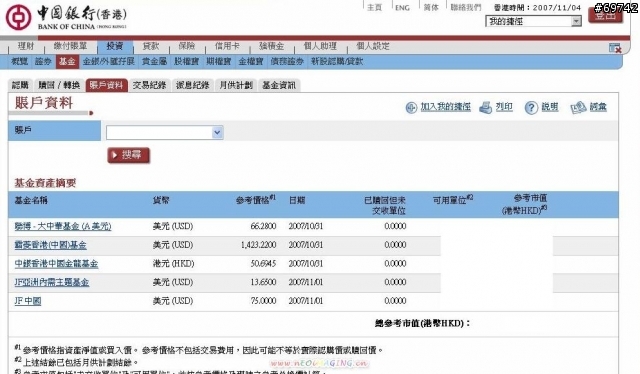This screenshot has height=374, width=640.
Task: Switch language to ENG
Action: click(402, 7)
